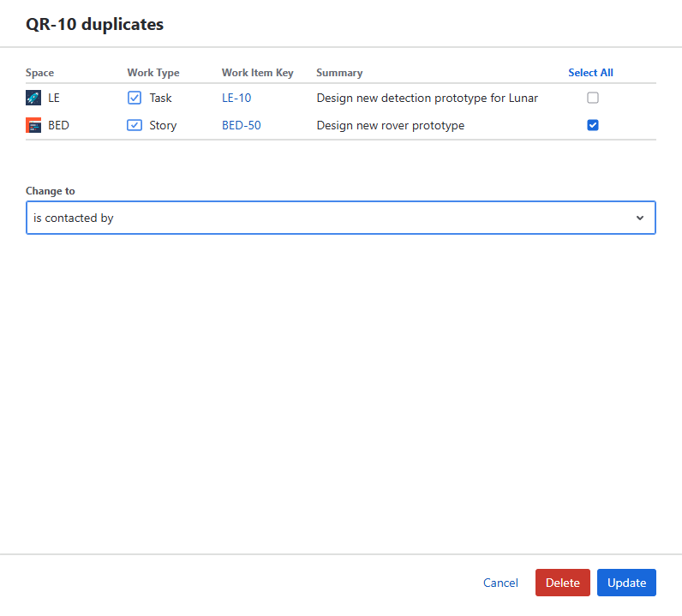Click the Cancel link

pos(500,583)
